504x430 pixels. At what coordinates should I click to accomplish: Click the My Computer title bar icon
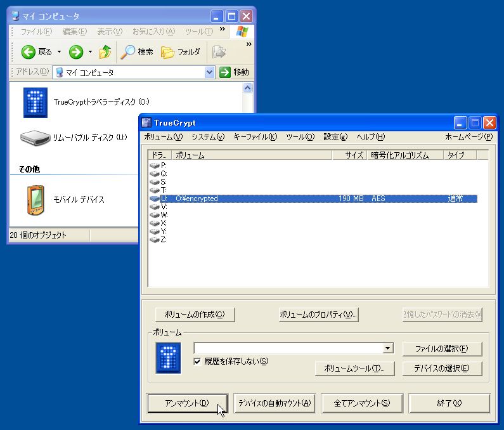[15, 16]
